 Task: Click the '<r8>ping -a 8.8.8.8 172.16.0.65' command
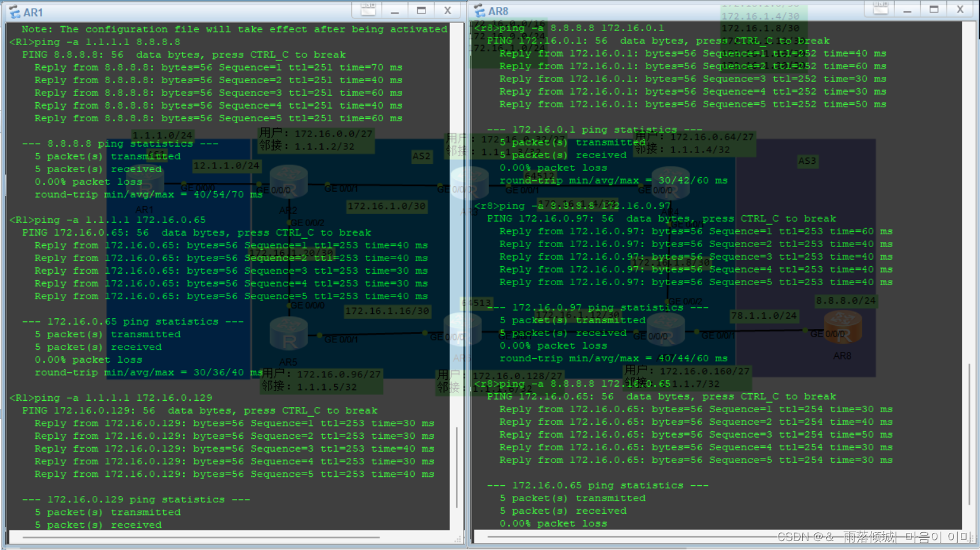click(x=572, y=384)
